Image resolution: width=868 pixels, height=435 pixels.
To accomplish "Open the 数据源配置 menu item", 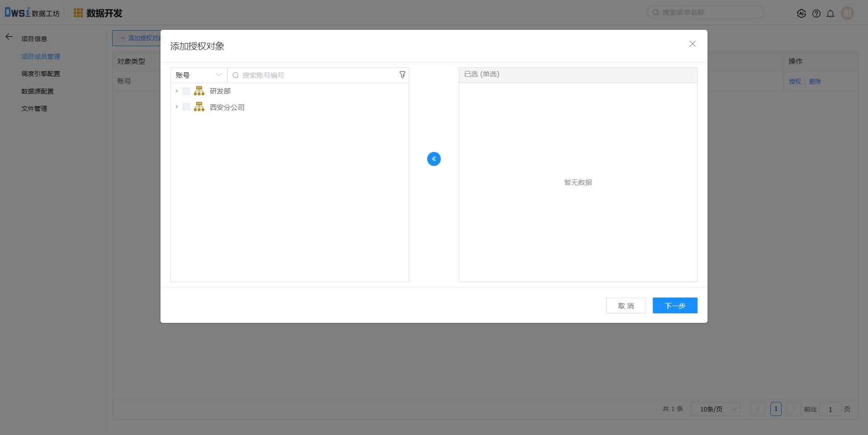I will 38,91.
